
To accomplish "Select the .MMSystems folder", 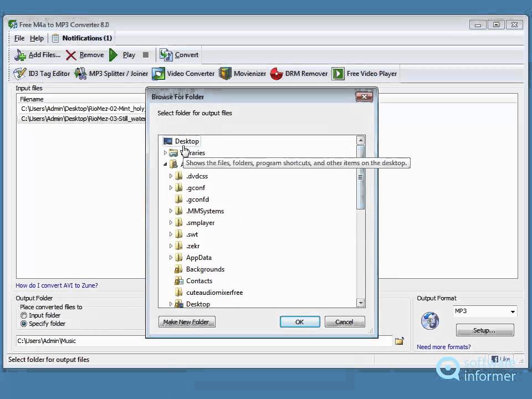I will (x=199, y=211).
